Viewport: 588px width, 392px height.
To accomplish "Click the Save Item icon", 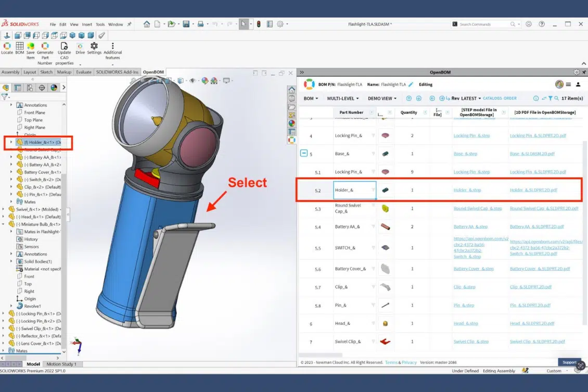I will 31,46.
